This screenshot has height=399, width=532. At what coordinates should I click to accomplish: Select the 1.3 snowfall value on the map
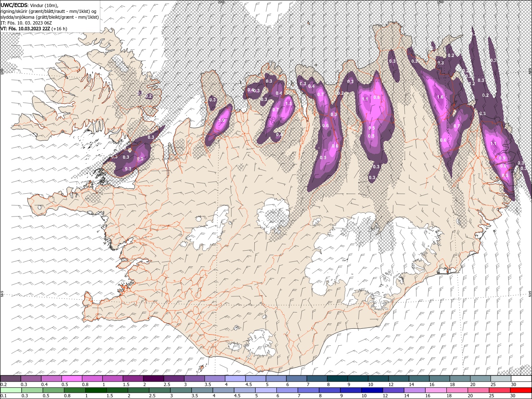click(289, 103)
